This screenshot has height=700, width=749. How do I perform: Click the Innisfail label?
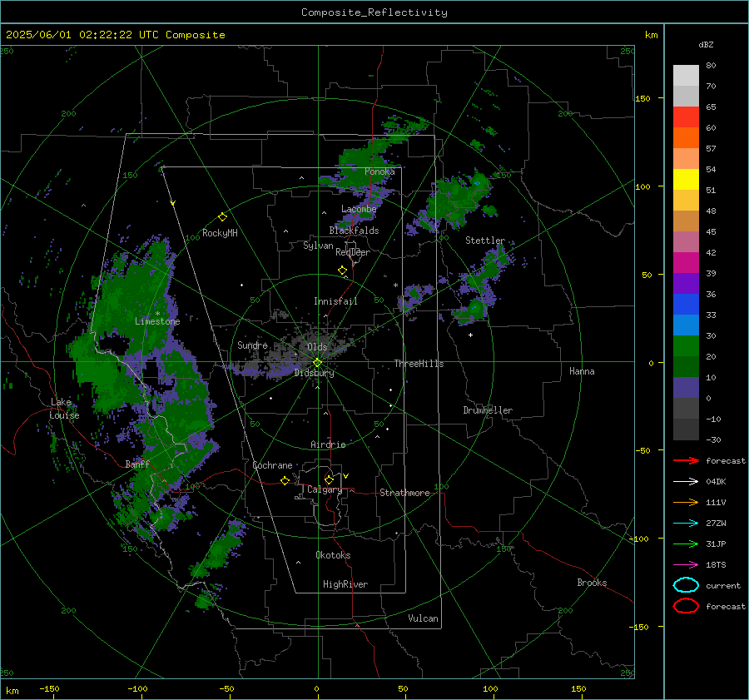(335, 301)
